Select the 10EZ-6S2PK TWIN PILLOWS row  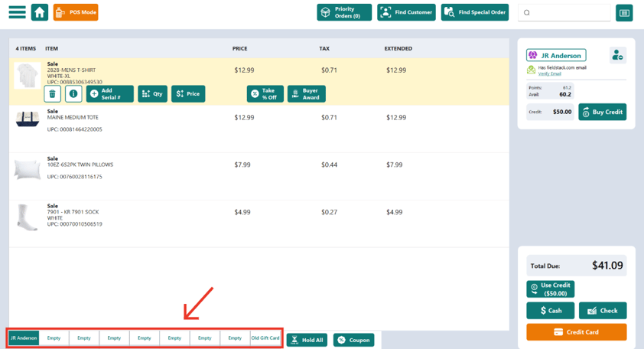pyautogui.click(x=259, y=176)
